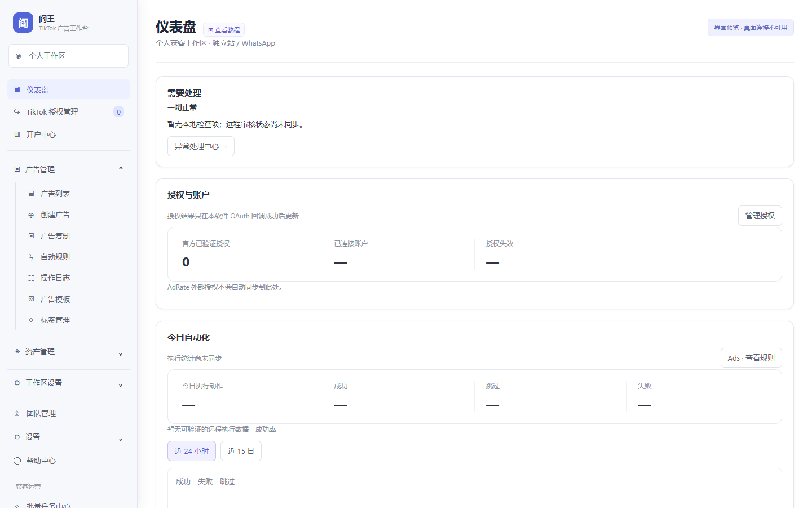Image resolution: width=812 pixels, height=508 pixels.
Task: Click the 工作区设置 gear icon
Action: point(17,383)
